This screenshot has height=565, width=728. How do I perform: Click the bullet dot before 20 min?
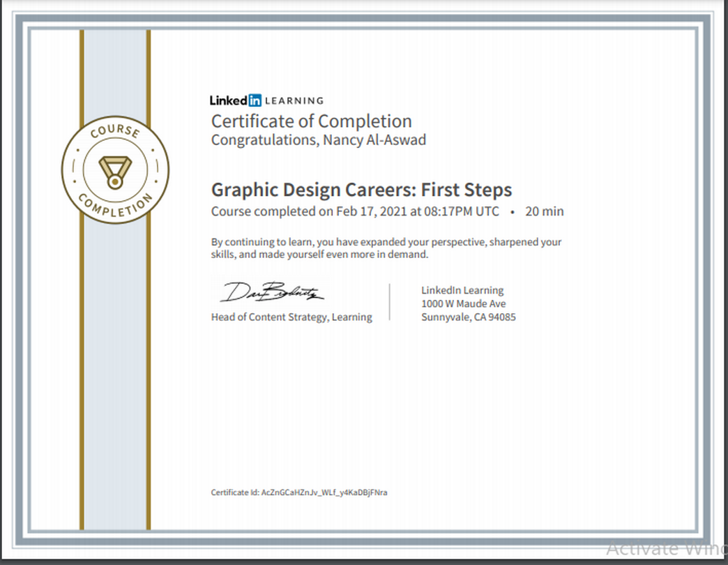tap(513, 211)
